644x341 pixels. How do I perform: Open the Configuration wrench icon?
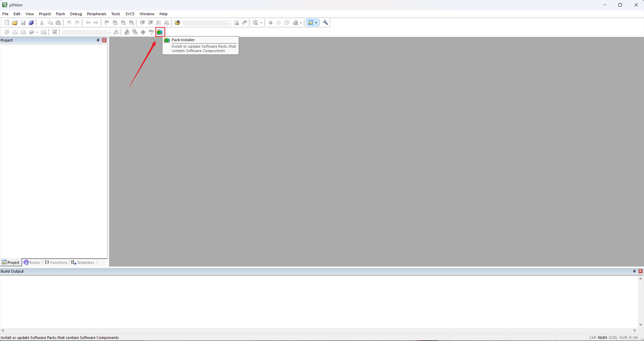tap(325, 23)
